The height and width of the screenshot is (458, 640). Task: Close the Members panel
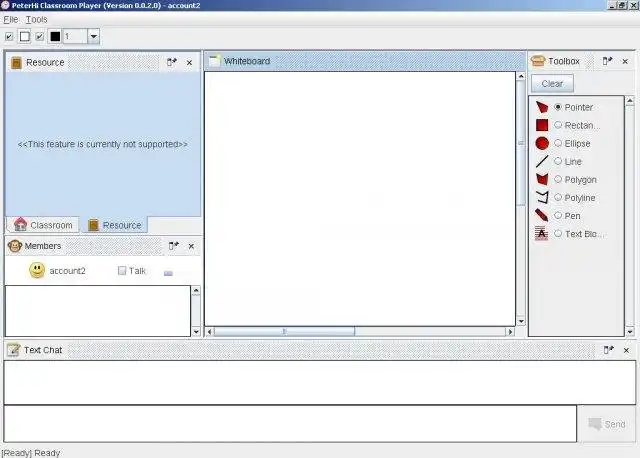pyautogui.click(x=191, y=246)
